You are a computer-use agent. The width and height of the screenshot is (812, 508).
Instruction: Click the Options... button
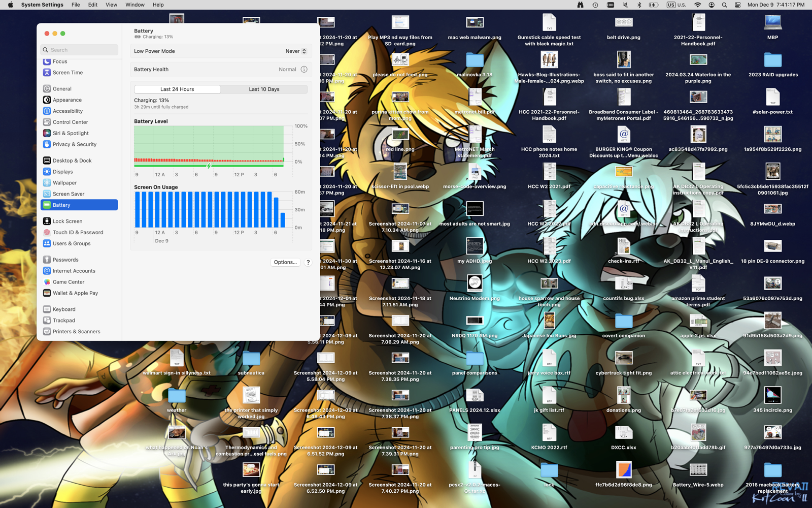pos(285,262)
